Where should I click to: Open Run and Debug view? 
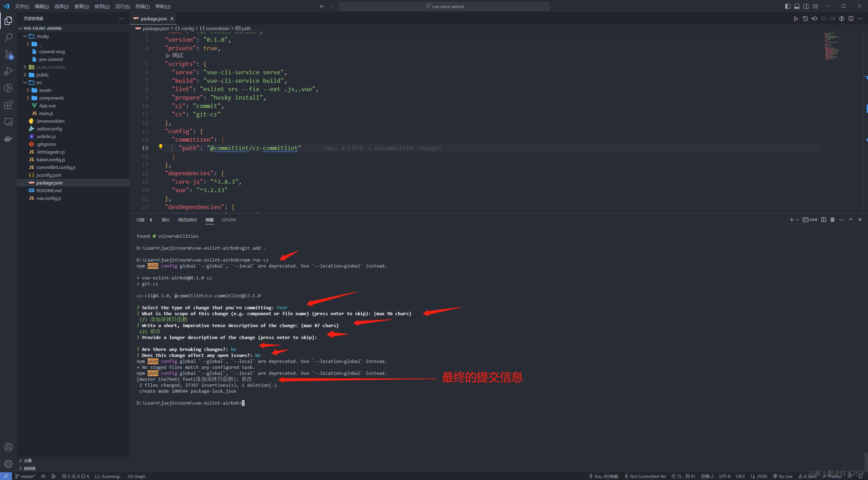click(x=8, y=71)
